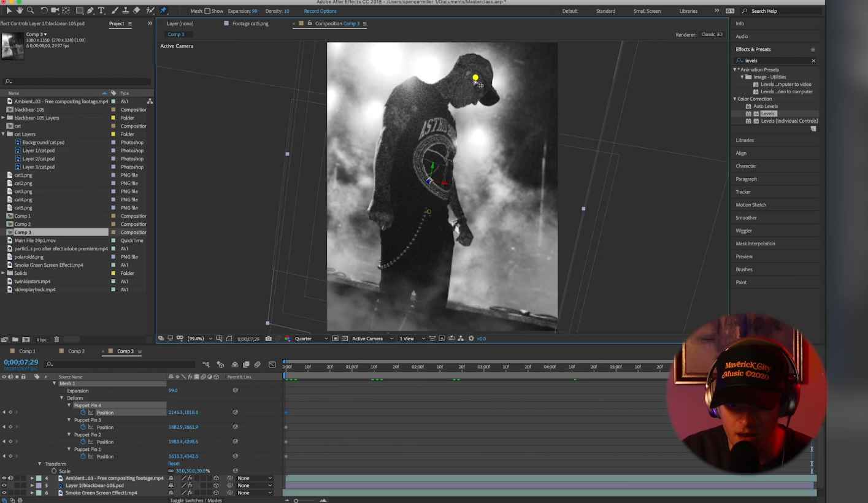Image resolution: width=868 pixels, height=503 pixels.
Task: Toggle visibility of Layer 2/blackbear-105.psd
Action: click(x=4, y=486)
